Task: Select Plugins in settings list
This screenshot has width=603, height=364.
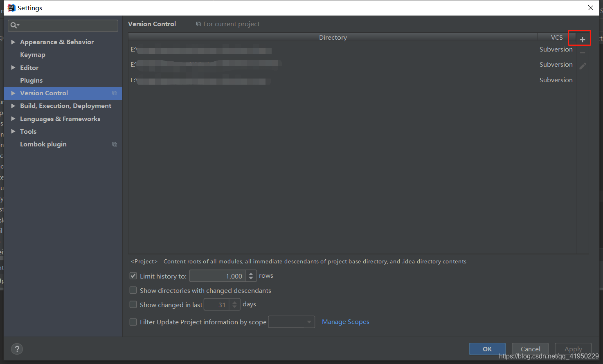Action: (x=32, y=81)
